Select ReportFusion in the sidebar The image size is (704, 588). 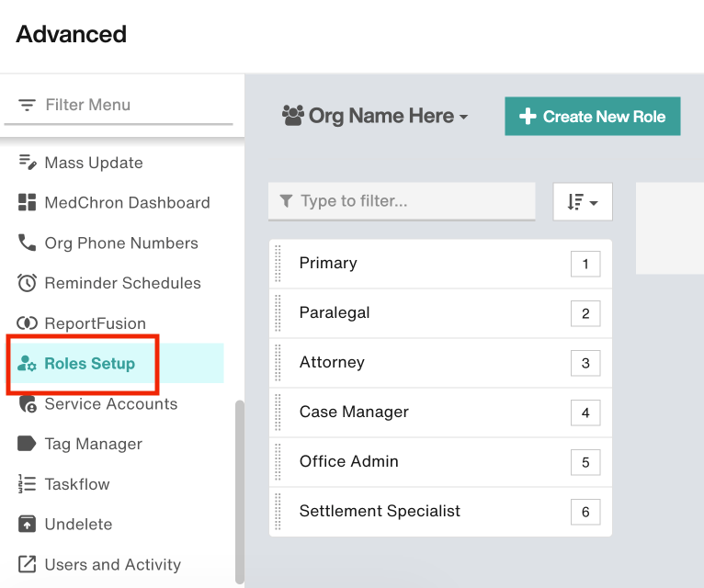(x=96, y=323)
